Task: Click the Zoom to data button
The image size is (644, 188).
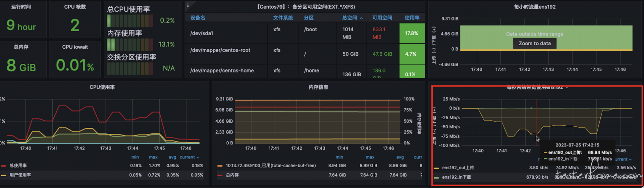Action: (535, 44)
